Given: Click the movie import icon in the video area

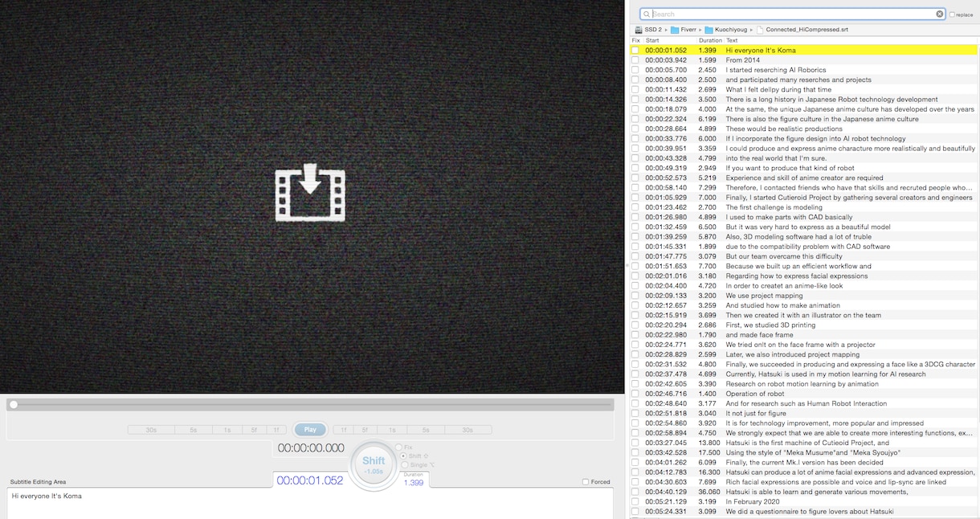Looking at the screenshot, I should click(x=311, y=193).
